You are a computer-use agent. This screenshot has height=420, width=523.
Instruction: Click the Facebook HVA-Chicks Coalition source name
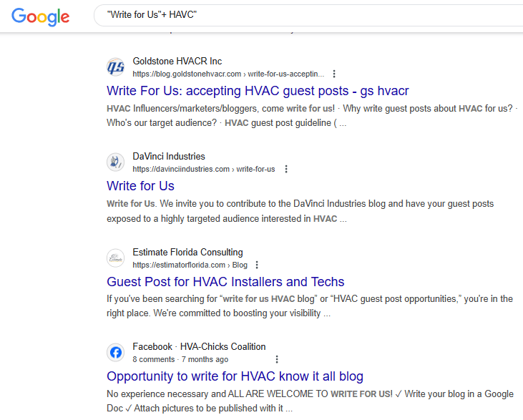[x=199, y=347]
